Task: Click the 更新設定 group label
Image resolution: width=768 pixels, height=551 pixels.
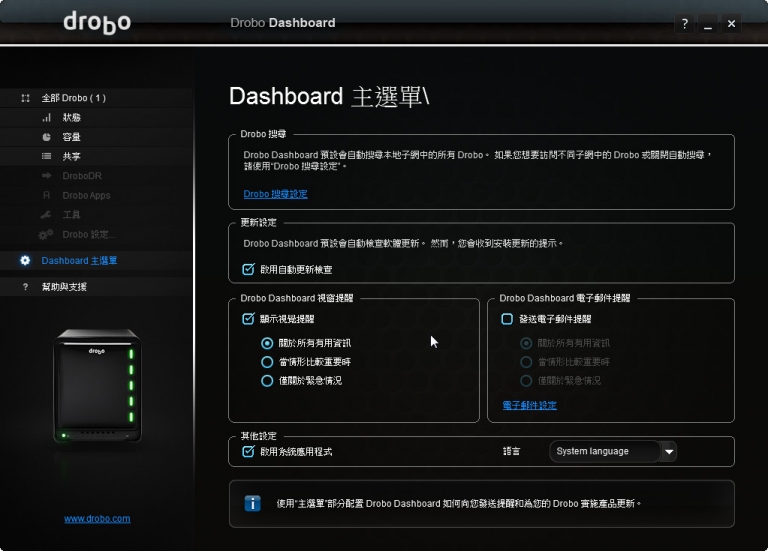Action: coord(259,223)
